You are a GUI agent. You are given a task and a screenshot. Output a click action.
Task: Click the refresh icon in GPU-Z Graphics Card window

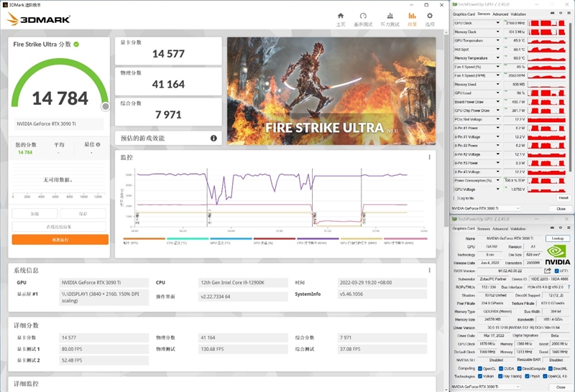[x=561, y=228]
